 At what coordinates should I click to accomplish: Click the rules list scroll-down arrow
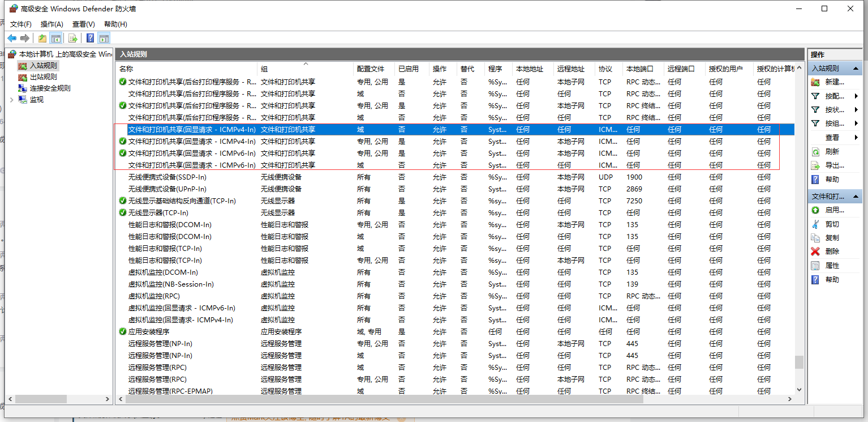[x=799, y=390]
